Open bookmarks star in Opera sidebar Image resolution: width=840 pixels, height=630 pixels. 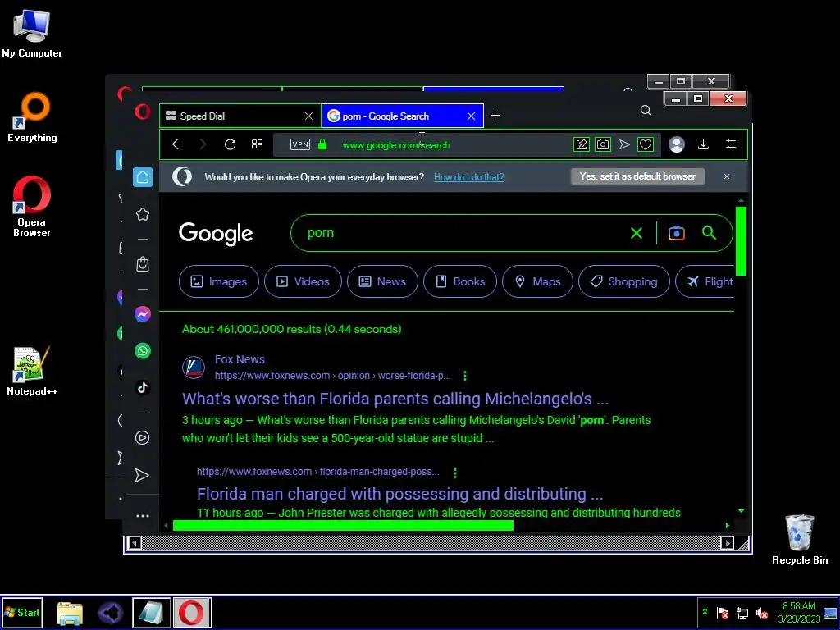pyautogui.click(x=143, y=214)
